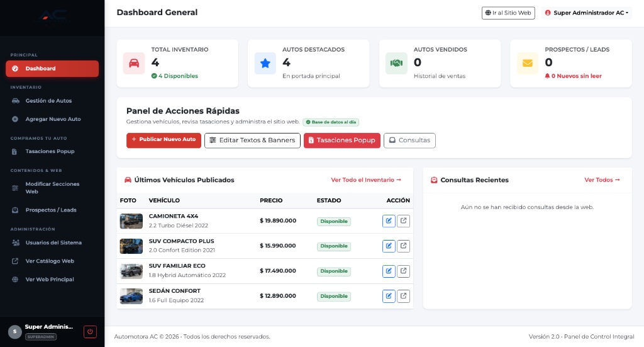Click the red power logout icon in sidebar
The width and height of the screenshot is (644, 347).
point(90,332)
